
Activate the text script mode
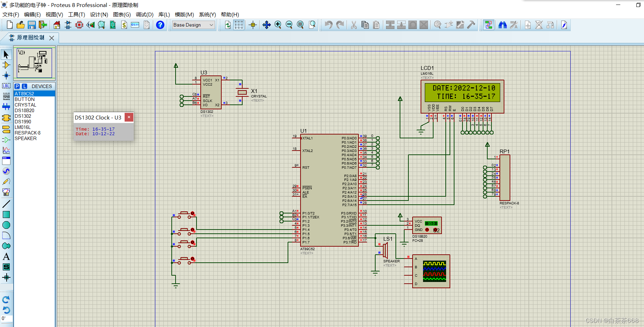[x=6, y=96]
